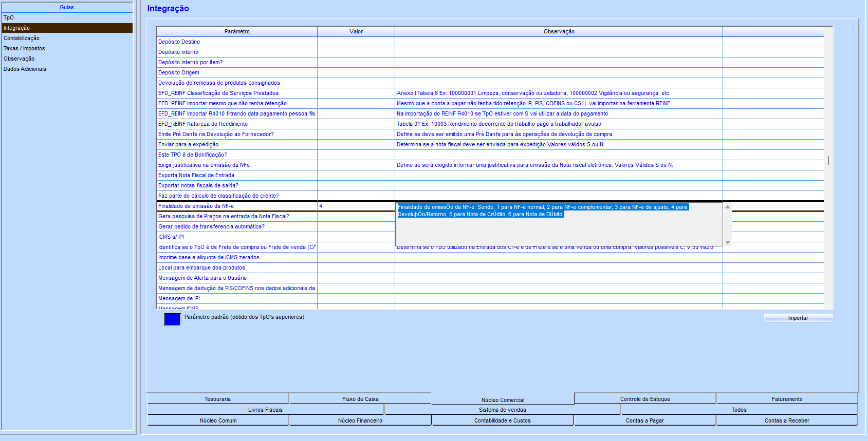Image resolution: width=868 pixels, height=441 pixels.
Task: Click Enviar para a expedição parameter
Action: click(188, 144)
